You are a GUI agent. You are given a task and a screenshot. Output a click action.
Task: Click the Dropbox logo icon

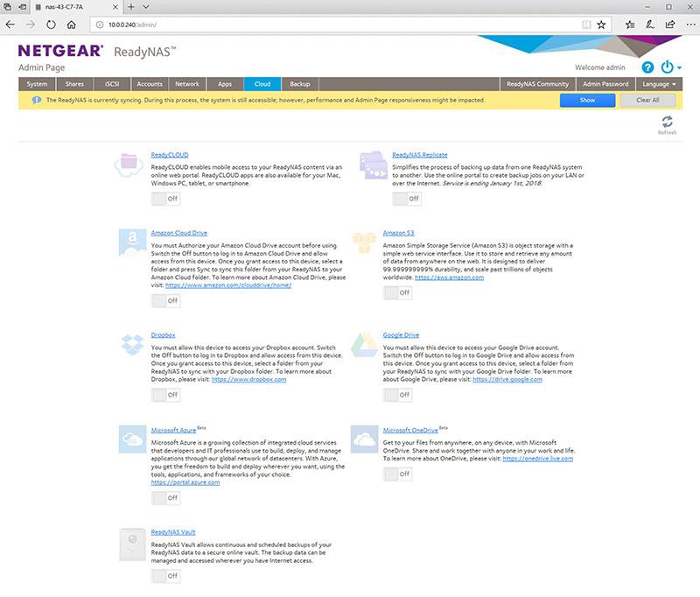(x=133, y=345)
